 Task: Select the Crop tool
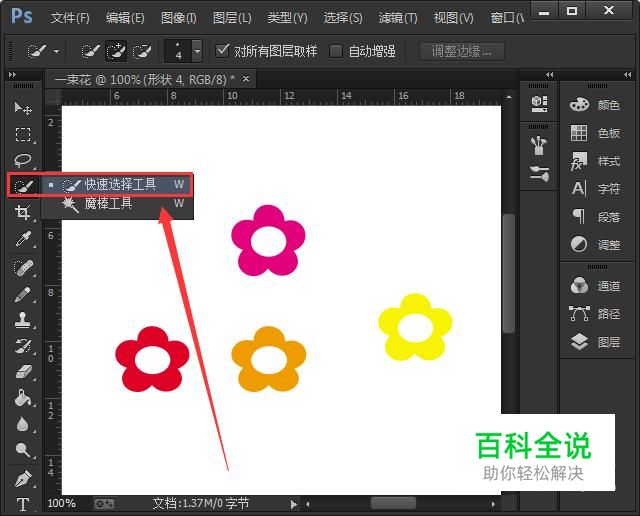pos(23,213)
